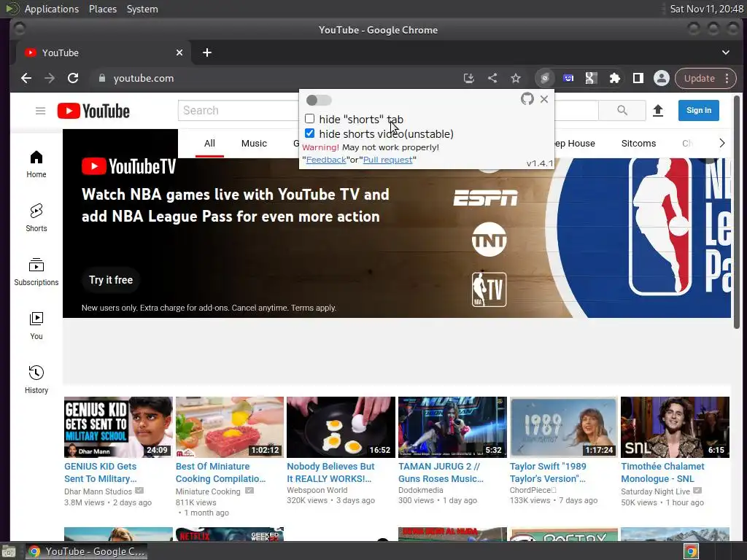This screenshot has width=747, height=560.
Task: Open the System menu
Action: tap(142, 9)
